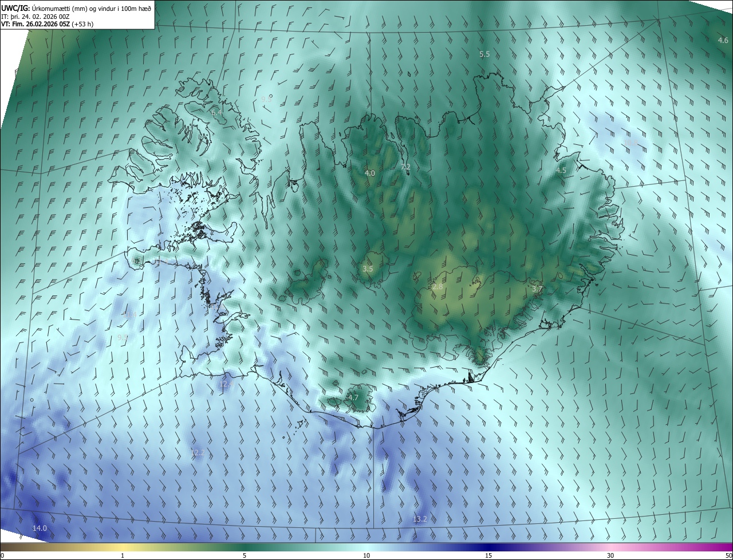Click the 9.3 value label on the map
Image resolution: width=733 pixels, height=560 pixels.
266,99
